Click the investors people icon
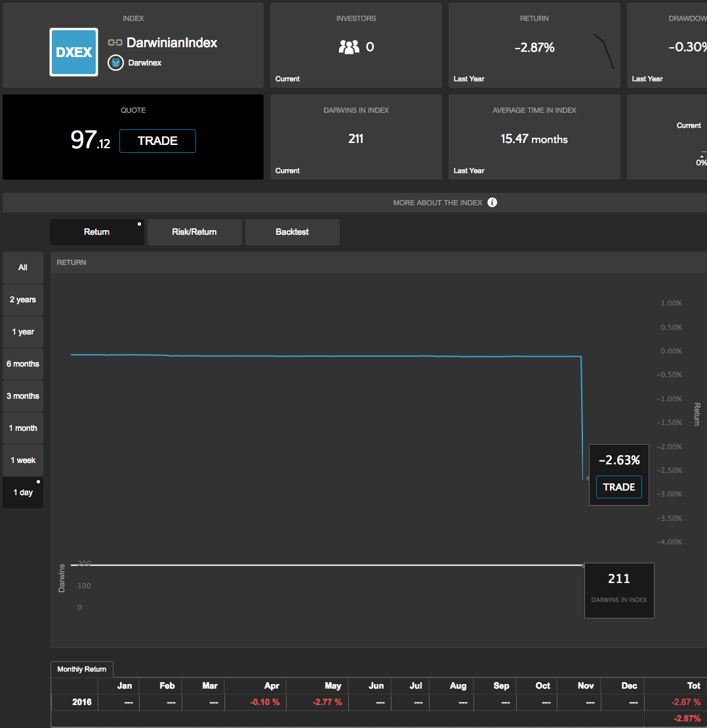The image size is (707, 728). point(349,47)
